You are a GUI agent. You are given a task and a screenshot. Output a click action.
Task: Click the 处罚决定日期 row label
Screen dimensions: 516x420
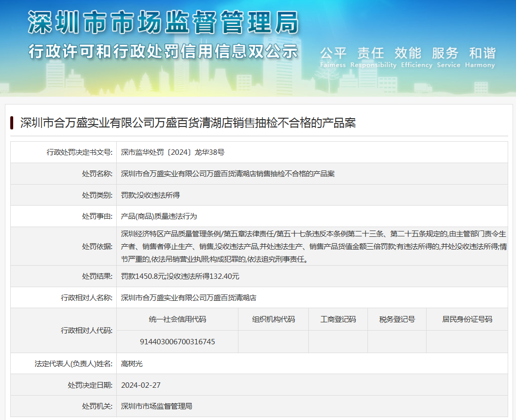[x=90, y=385]
